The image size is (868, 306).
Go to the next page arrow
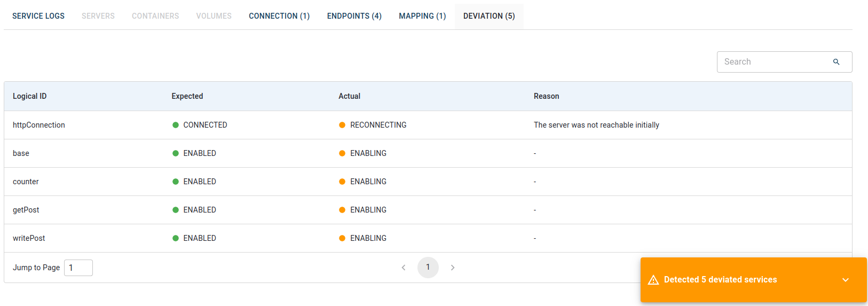pos(452,268)
